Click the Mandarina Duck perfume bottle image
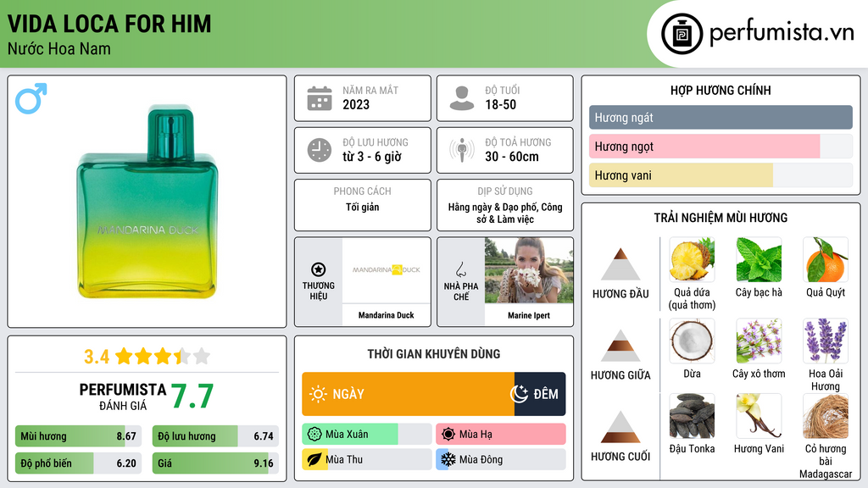The image size is (868, 488). coord(147,202)
